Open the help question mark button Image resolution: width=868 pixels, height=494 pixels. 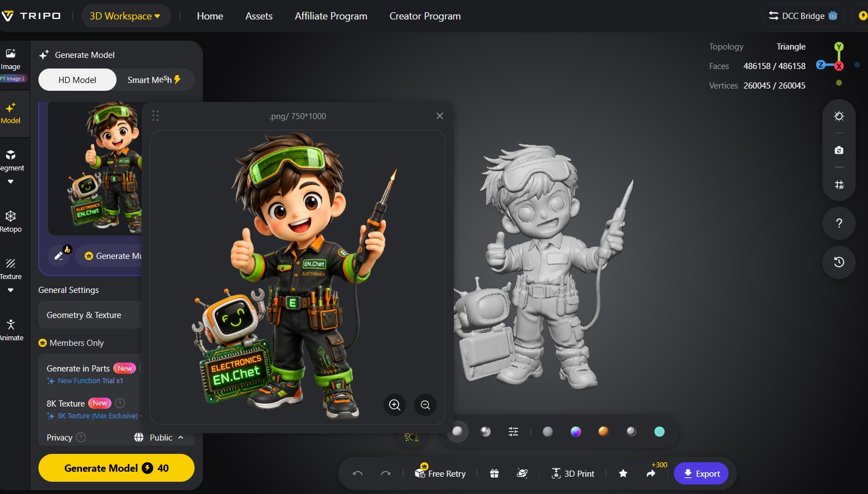839,223
